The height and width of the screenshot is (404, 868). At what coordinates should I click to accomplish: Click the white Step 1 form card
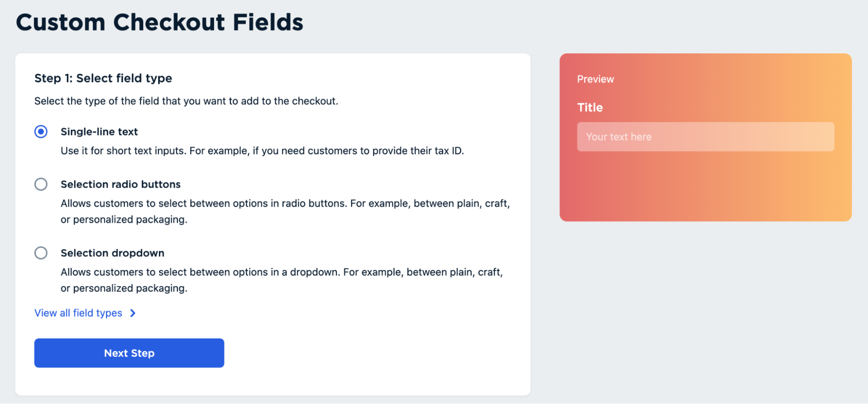(273, 378)
